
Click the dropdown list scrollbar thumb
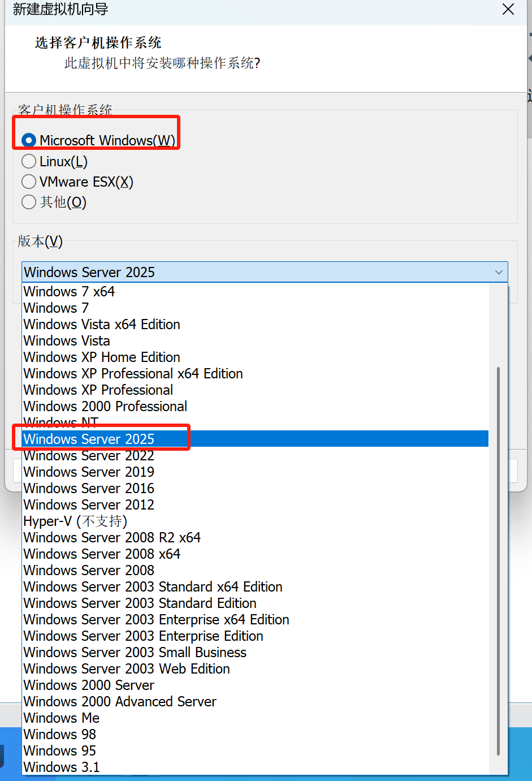(x=498, y=561)
